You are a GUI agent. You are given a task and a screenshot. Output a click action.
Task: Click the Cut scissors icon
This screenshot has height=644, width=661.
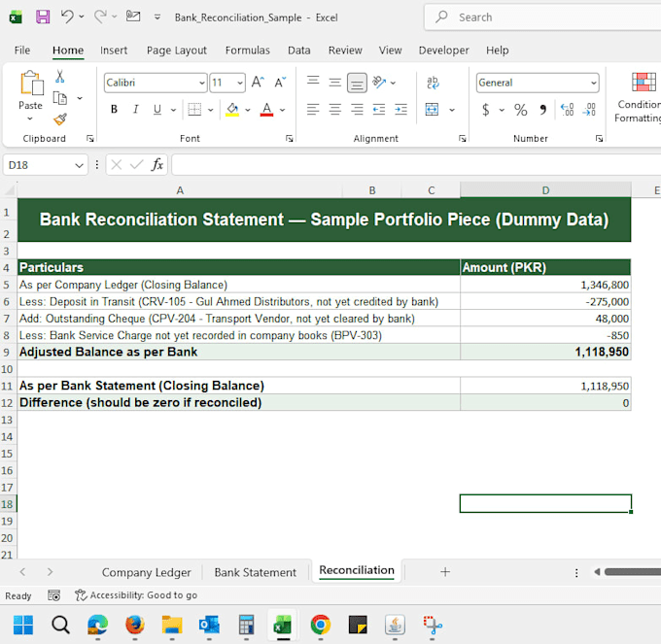[x=60, y=76]
